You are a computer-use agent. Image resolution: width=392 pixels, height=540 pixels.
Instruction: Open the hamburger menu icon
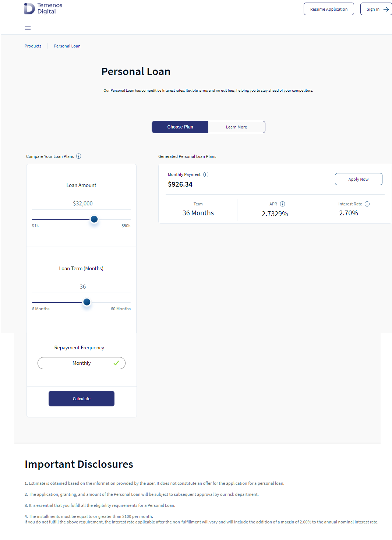[x=28, y=28]
